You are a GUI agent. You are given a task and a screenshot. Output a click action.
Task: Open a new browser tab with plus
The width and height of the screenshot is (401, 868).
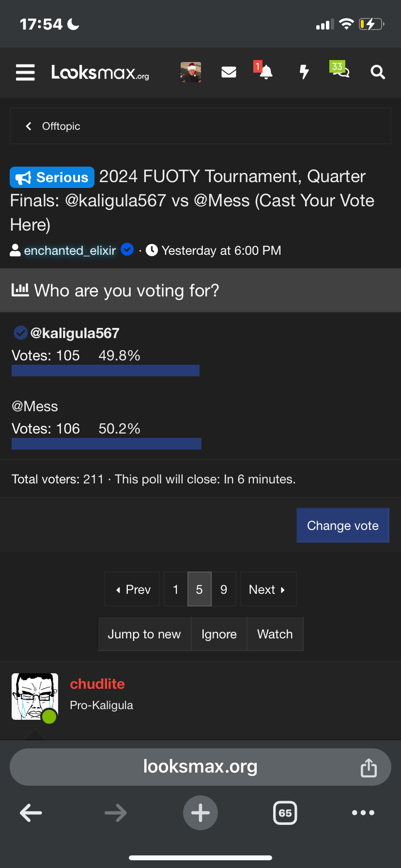[200, 813]
